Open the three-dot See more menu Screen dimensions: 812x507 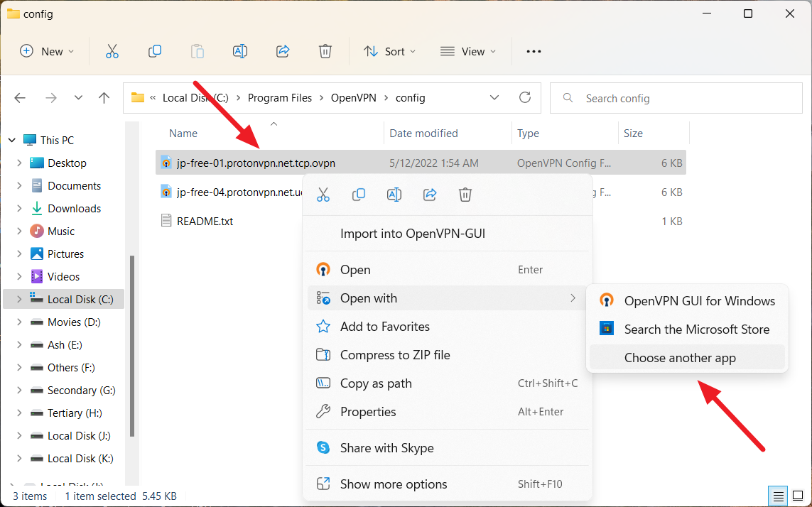coord(534,51)
